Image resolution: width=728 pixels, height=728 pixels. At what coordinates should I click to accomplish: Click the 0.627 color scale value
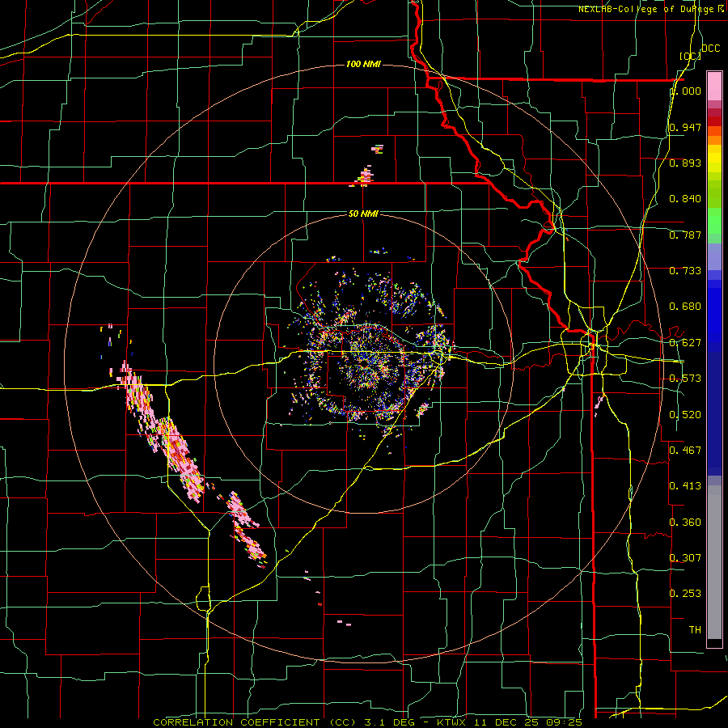(x=685, y=343)
